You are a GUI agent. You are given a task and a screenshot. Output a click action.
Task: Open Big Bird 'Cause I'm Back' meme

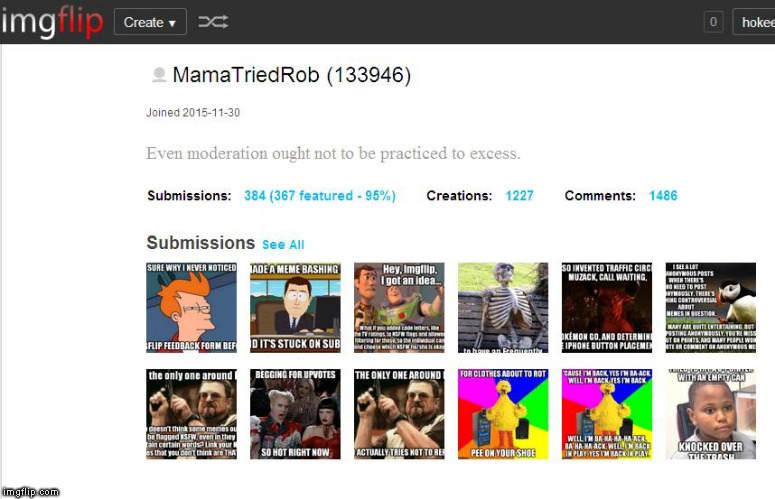[606, 414]
